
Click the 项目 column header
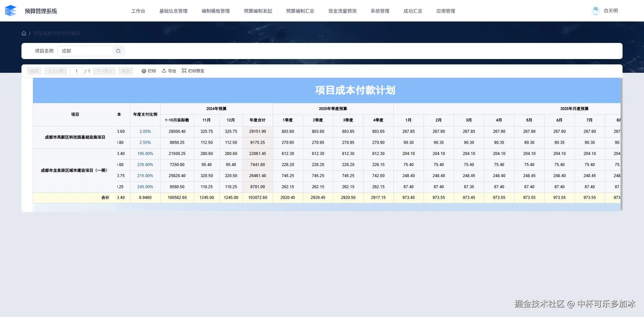[x=75, y=114]
